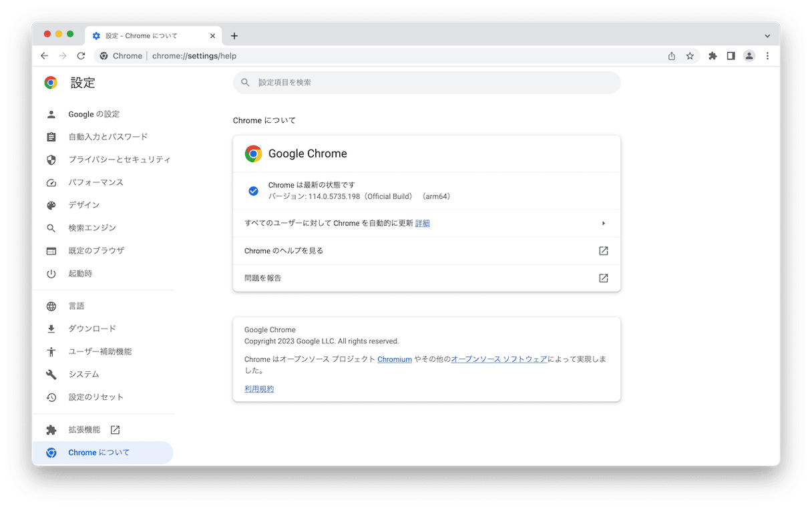
Task: Open 設定のリセット in sidebar
Action: tap(102, 397)
